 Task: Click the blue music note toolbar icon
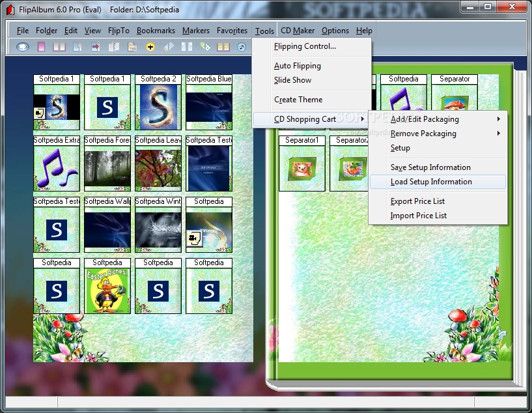tap(241, 47)
